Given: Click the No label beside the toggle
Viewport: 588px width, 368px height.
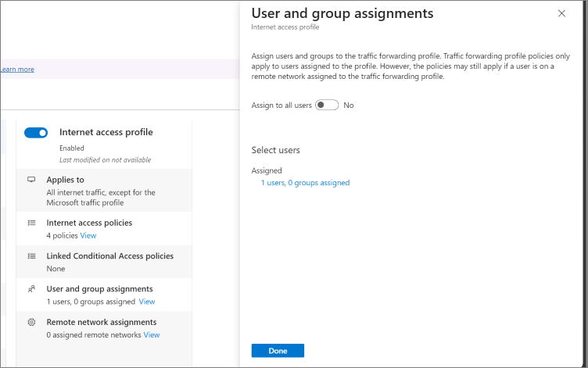Looking at the screenshot, I should click(349, 105).
